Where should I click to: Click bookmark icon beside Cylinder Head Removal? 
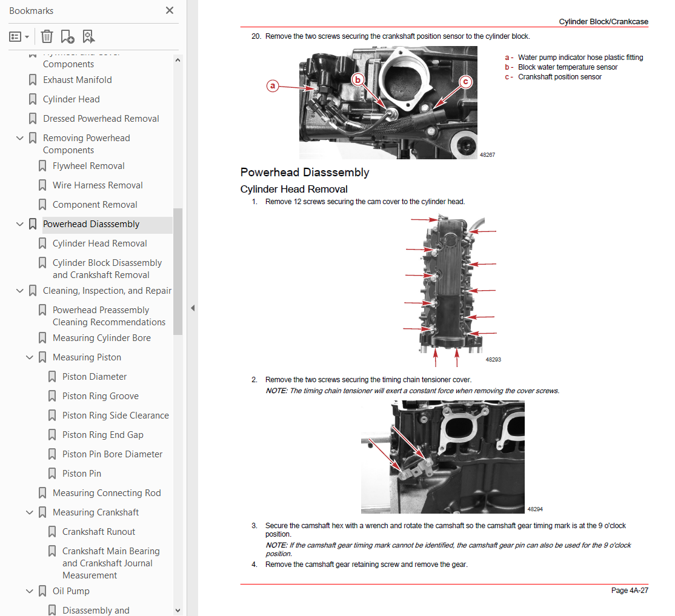click(x=42, y=243)
